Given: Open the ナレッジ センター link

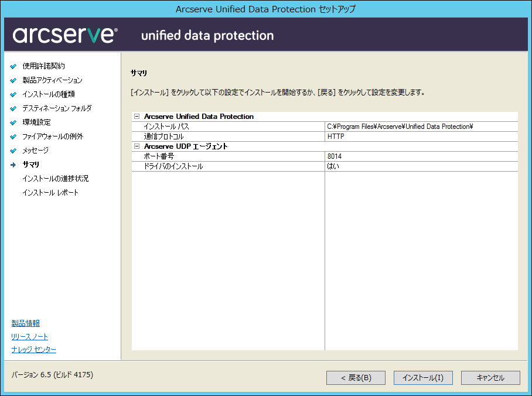Looking at the screenshot, I should (33, 350).
